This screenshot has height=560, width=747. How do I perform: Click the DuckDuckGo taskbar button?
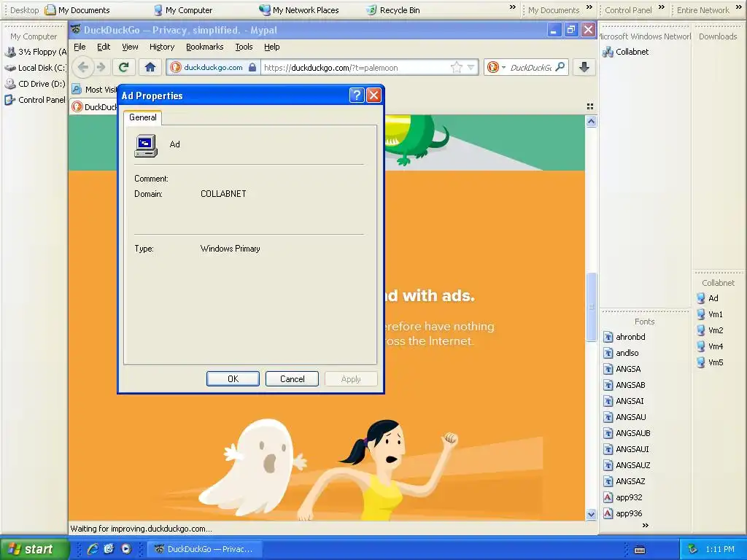point(204,549)
